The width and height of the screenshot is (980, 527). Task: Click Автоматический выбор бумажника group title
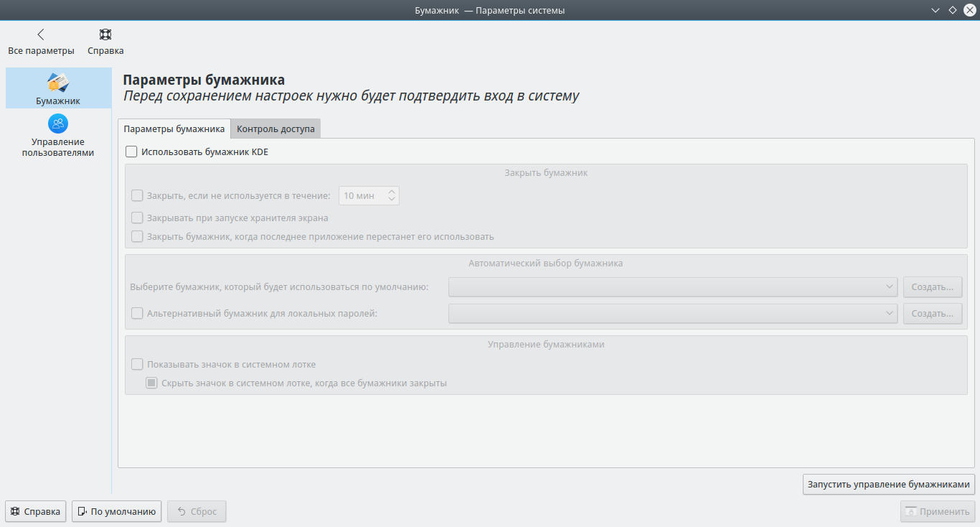(x=546, y=263)
